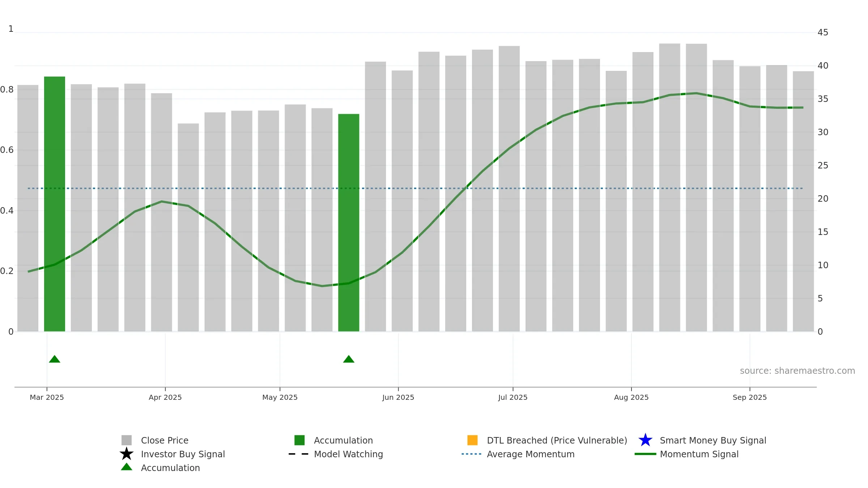The height and width of the screenshot is (488, 868).
Task: Click the green accumulation bar in mid-May 2025
Action: tap(349, 223)
